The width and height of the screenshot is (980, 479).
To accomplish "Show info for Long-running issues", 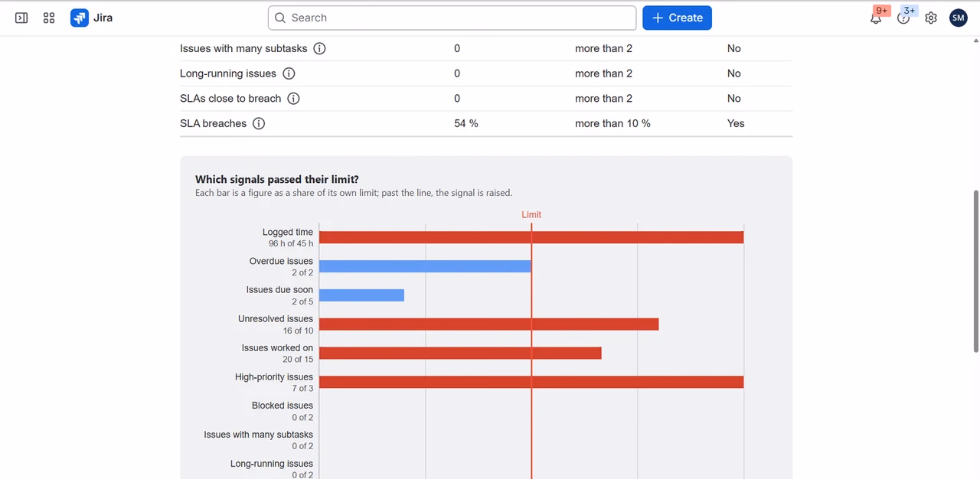I will pos(289,73).
